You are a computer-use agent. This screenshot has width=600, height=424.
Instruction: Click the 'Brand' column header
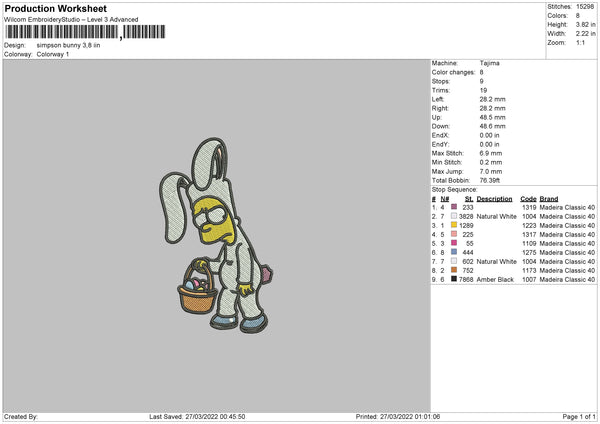549,199
